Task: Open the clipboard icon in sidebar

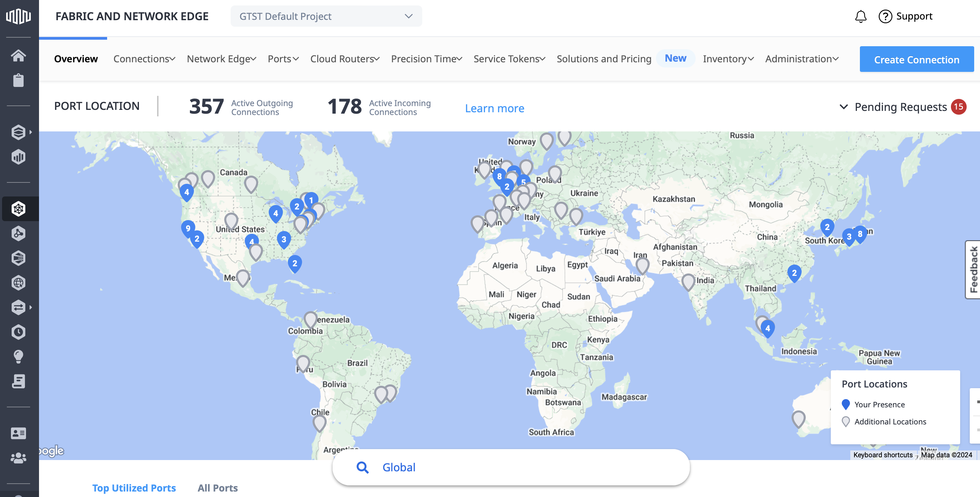Action: pyautogui.click(x=18, y=80)
